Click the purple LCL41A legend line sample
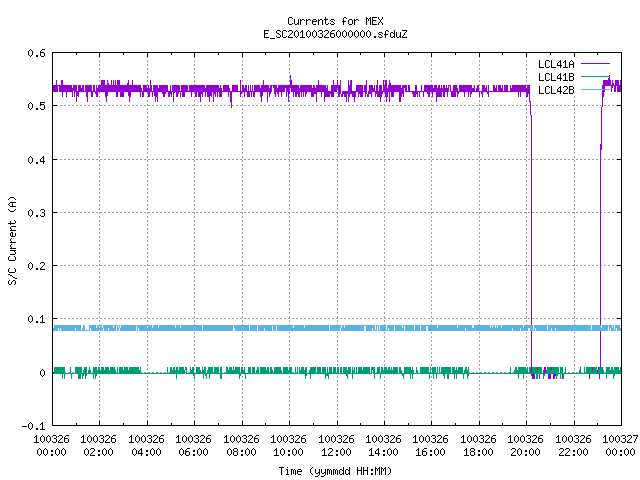 [595, 64]
